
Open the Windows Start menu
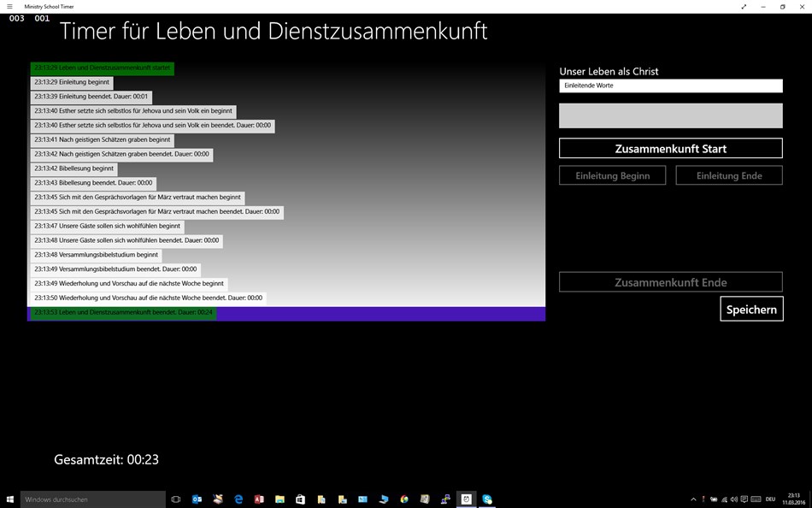pos(10,499)
